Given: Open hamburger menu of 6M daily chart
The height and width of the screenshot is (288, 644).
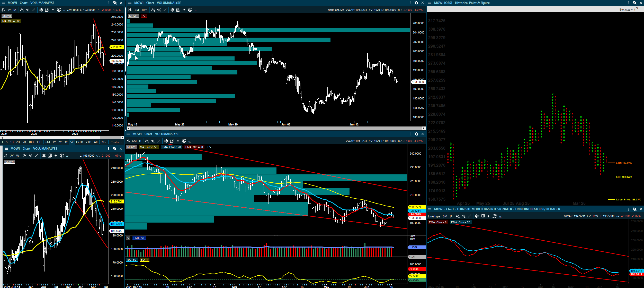Looking at the screenshot, I should 128,134.
